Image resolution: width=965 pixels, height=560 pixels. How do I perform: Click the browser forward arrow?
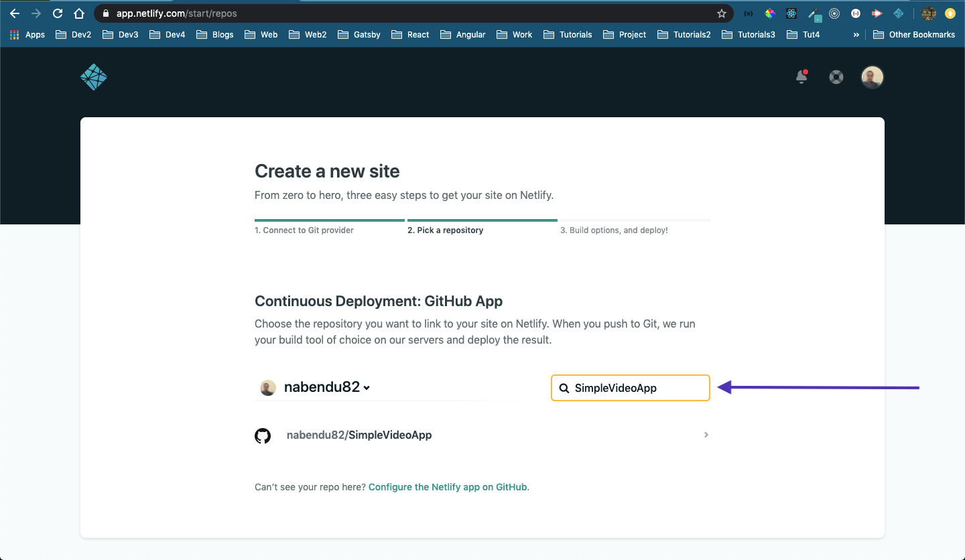36,13
